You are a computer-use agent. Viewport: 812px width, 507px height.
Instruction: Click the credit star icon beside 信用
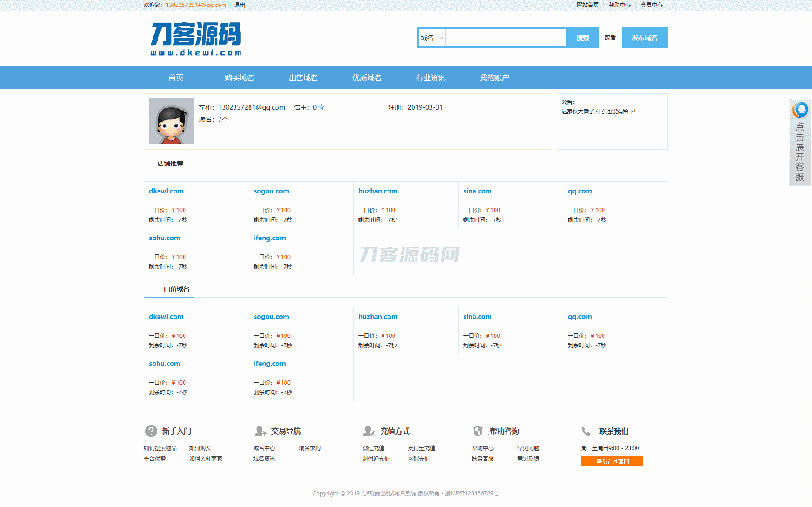click(x=322, y=107)
